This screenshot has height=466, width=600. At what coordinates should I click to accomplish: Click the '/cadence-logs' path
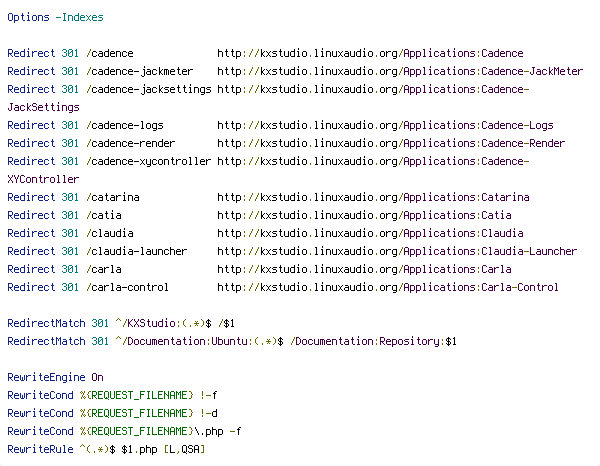tap(125, 125)
